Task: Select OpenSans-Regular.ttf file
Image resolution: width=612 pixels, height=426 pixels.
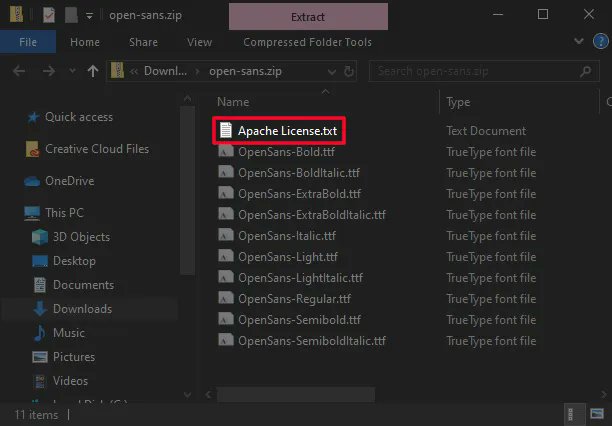Action: [294, 299]
